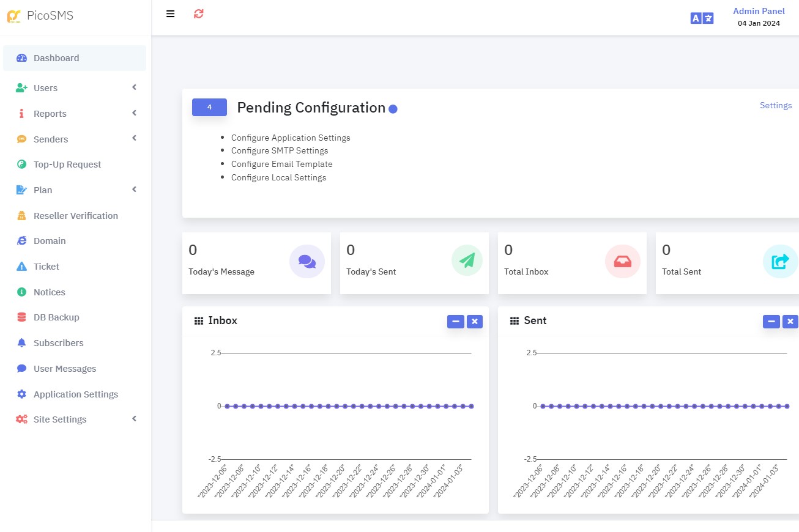Viewport: 799px width, 532px height.
Task: Click the hamburger sidebar toggle icon
Action: pyautogui.click(x=170, y=13)
